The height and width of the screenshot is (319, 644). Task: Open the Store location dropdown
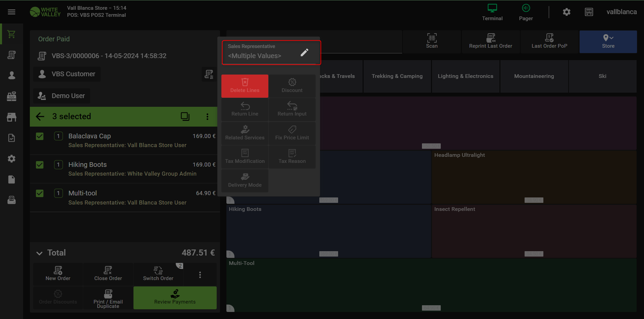point(608,41)
